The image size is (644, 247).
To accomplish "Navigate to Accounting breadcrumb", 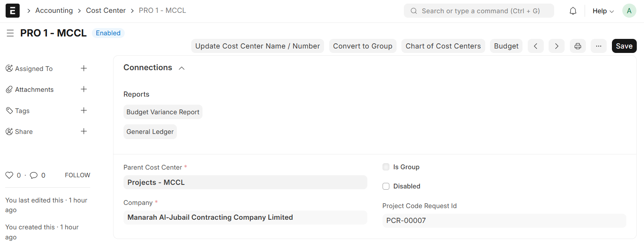I will pos(54,10).
